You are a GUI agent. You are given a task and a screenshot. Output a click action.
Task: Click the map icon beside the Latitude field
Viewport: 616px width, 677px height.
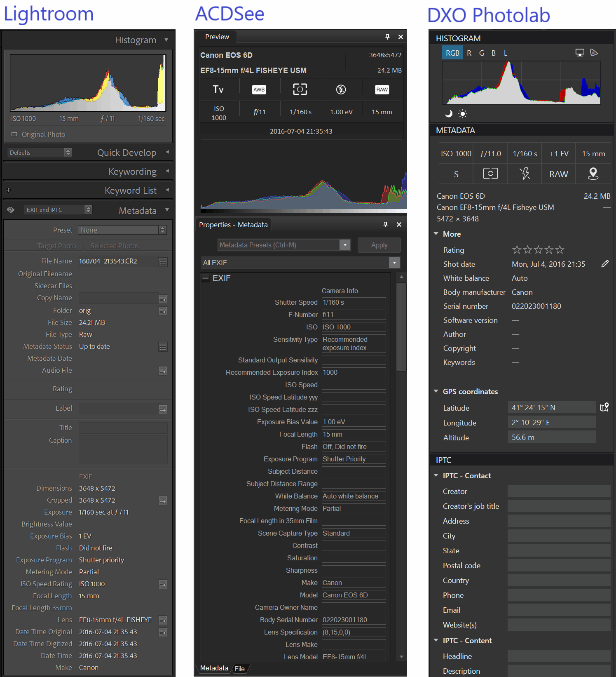[x=604, y=407]
